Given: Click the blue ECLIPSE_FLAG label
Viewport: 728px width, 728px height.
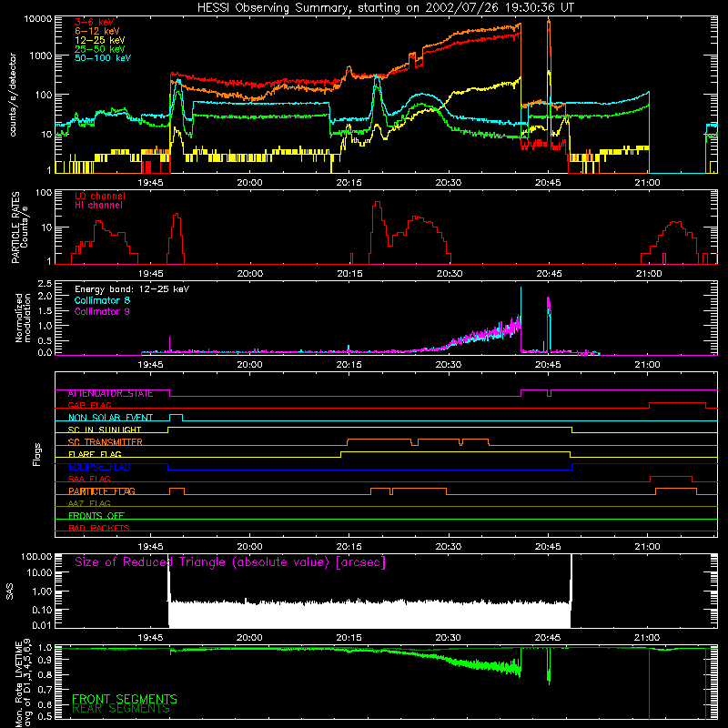Looking at the screenshot, I should 99,467.
